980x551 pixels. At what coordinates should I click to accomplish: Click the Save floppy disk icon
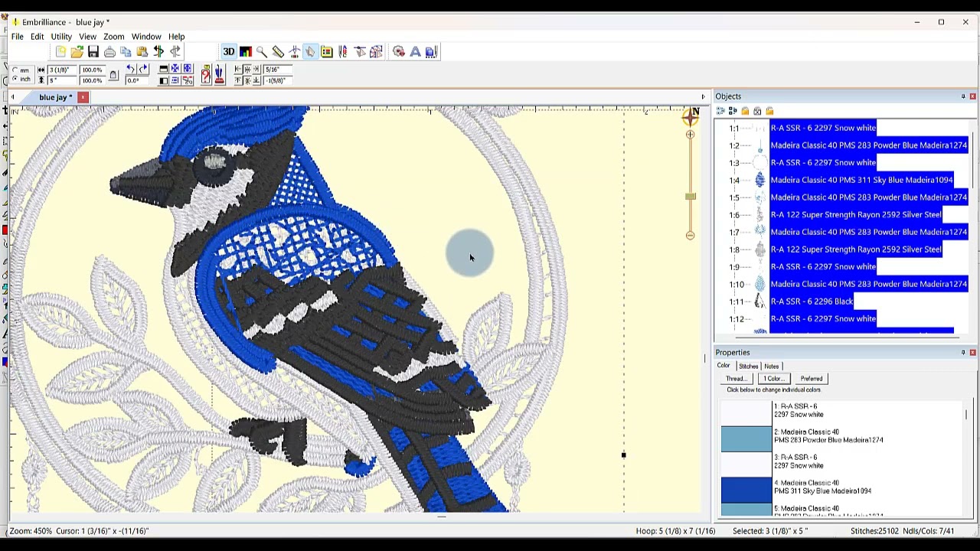(93, 51)
